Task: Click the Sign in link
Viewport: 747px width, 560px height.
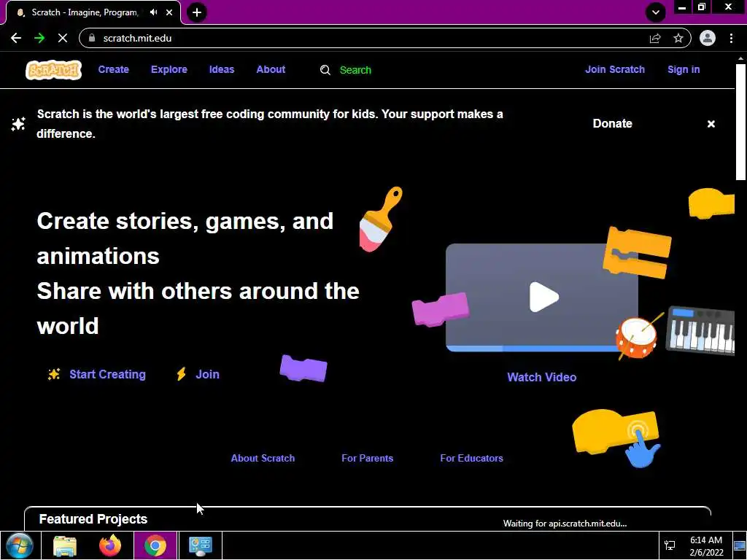Action: 683,69
